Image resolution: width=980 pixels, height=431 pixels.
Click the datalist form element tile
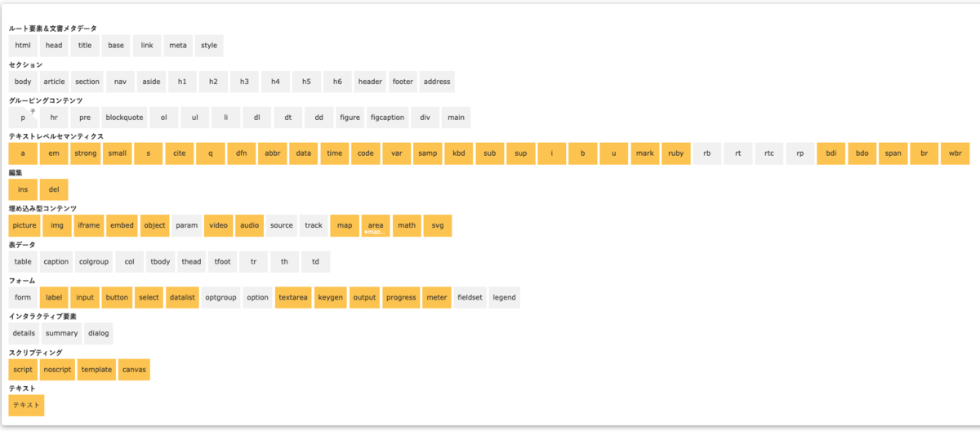point(182,297)
